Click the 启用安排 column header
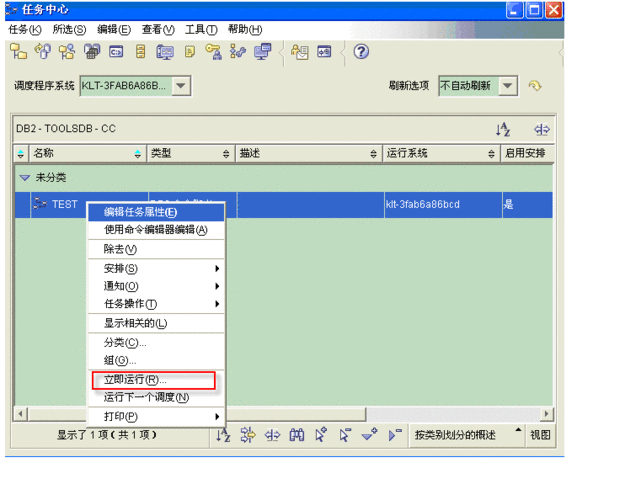 point(527,153)
